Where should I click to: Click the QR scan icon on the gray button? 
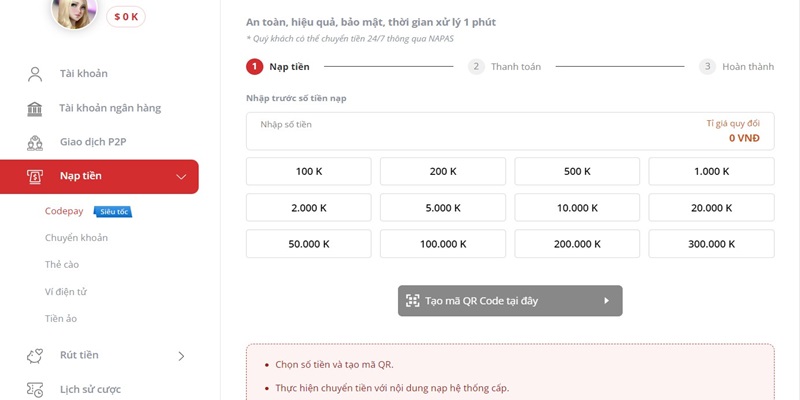(x=412, y=301)
